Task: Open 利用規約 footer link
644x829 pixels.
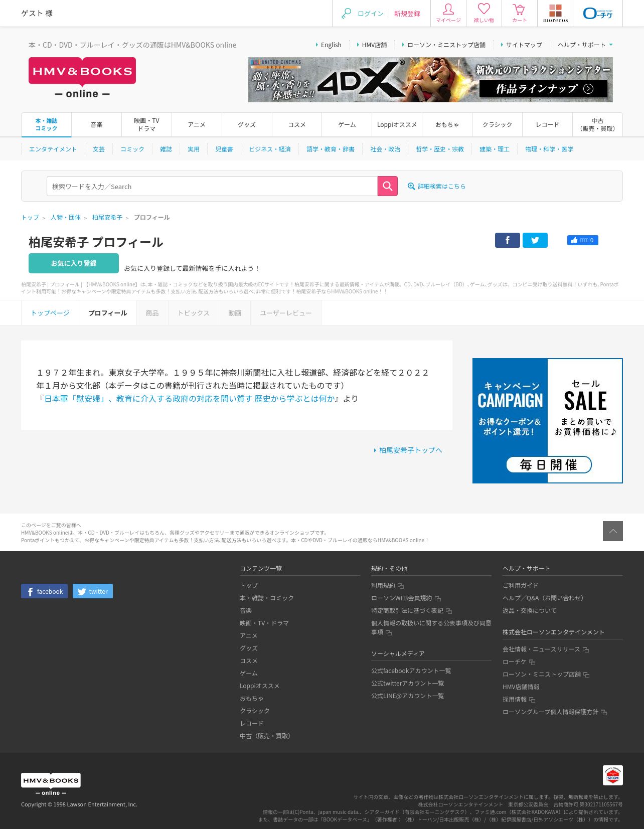Action: (383, 585)
